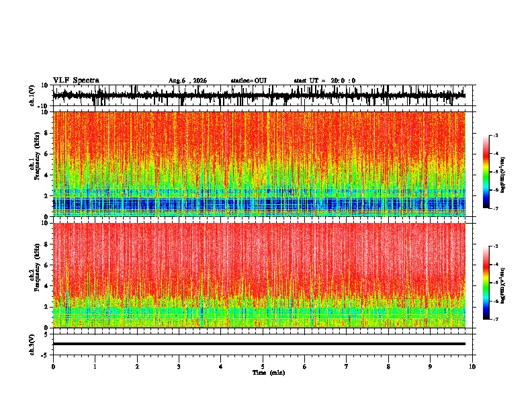Click the "2" tick label on time axis
Viewport: 532px width, 411px height.
pos(137,367)
